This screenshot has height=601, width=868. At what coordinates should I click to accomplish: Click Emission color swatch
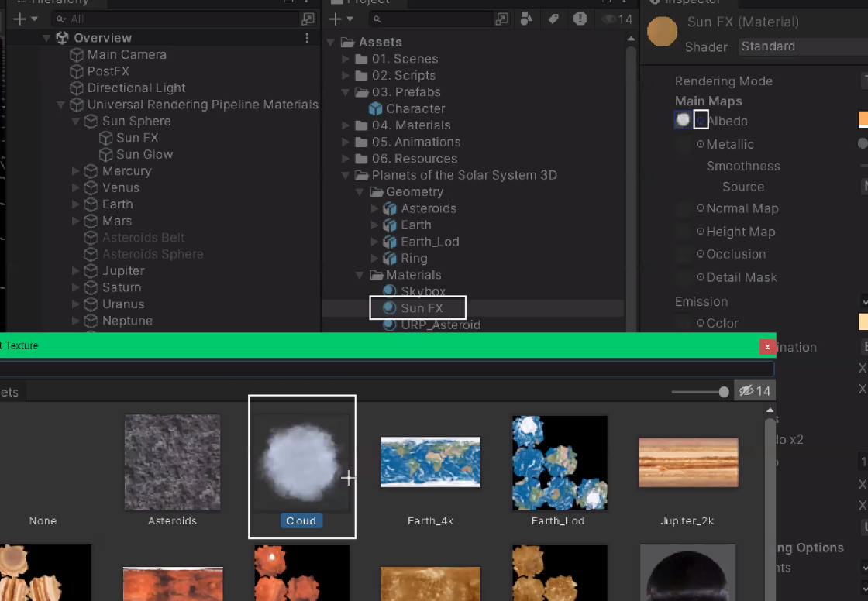[863, 321]
